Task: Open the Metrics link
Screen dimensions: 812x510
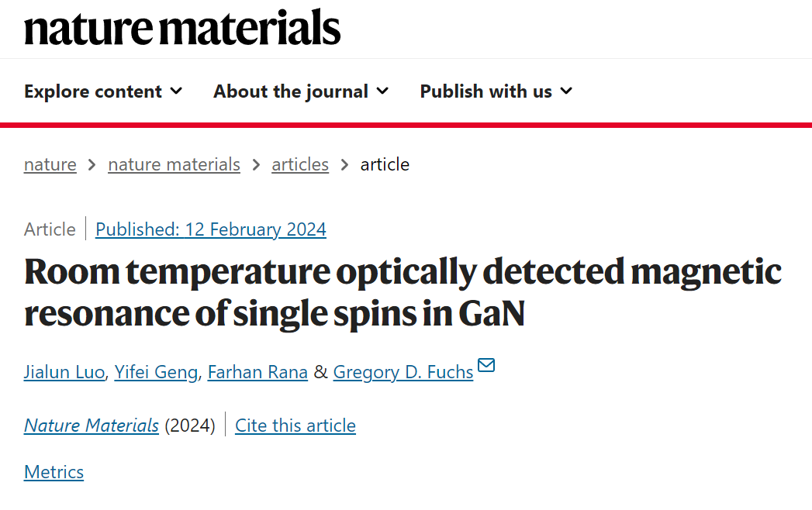Action: pyautogui.click(x=54, y=472)
